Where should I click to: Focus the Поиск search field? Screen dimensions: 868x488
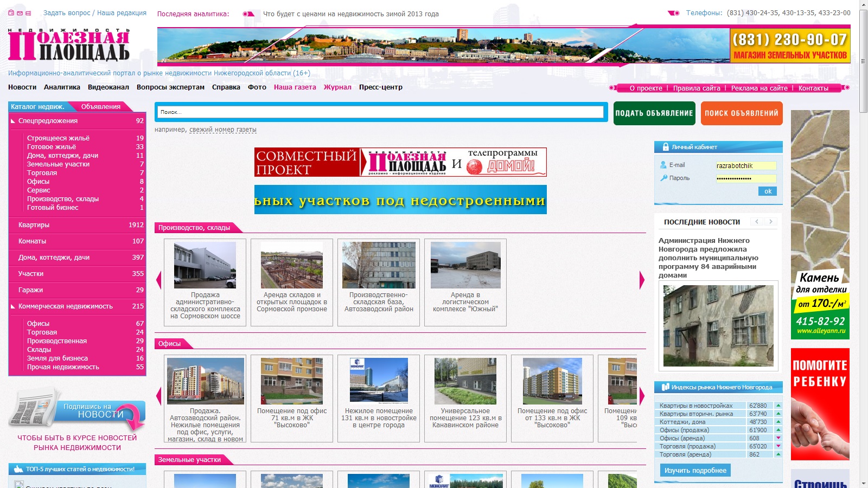point(381,112)
